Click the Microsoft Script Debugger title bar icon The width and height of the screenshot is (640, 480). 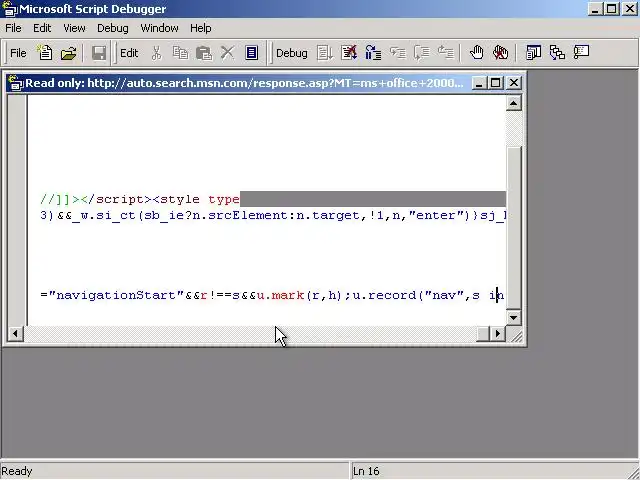click(9, 9)
